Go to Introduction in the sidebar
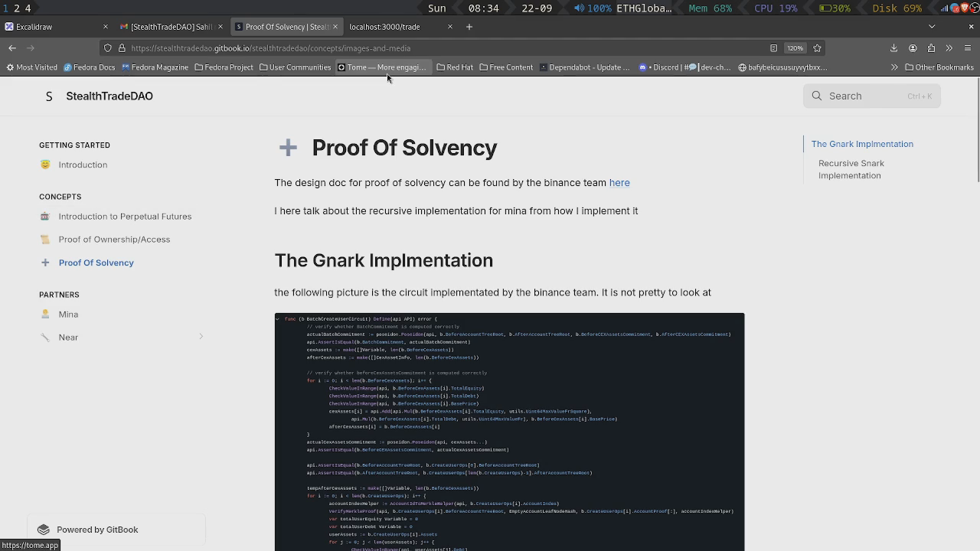 point(83,165)
